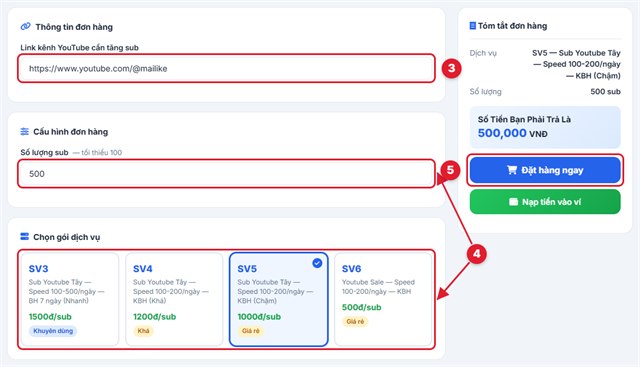Select the SV4 service package
The width and height of the screenshot is (640, 367).
(174, 299)
